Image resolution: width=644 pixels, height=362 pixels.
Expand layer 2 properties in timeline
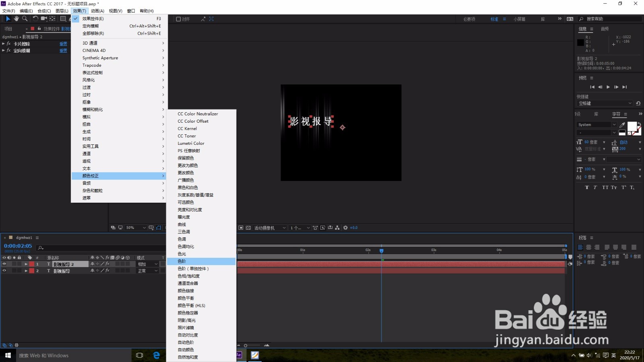26,271
